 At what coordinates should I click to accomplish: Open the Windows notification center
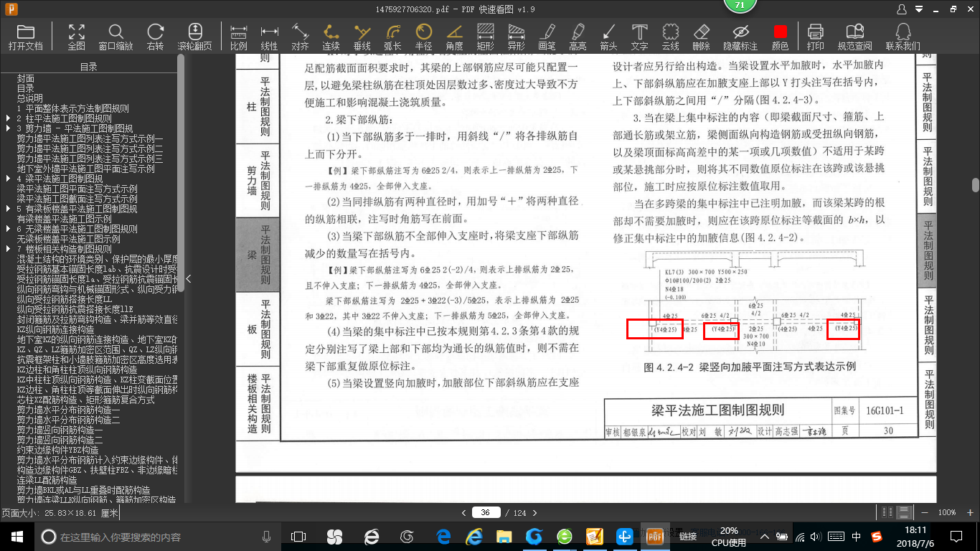(957, 537)
